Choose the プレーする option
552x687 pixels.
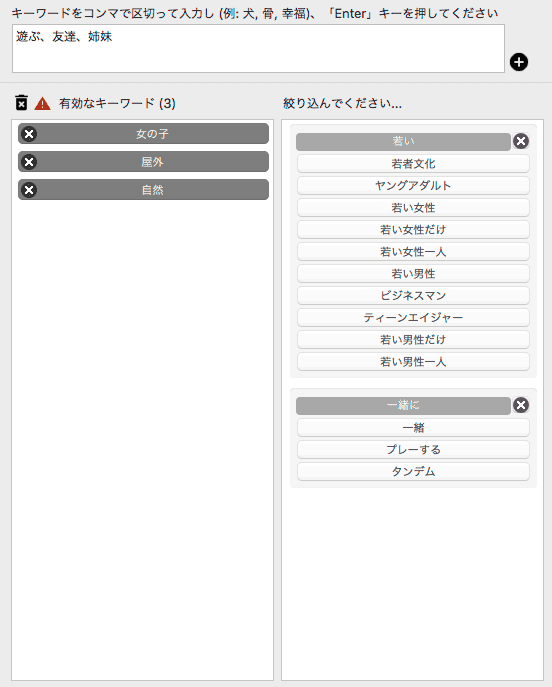pos(413,449)
